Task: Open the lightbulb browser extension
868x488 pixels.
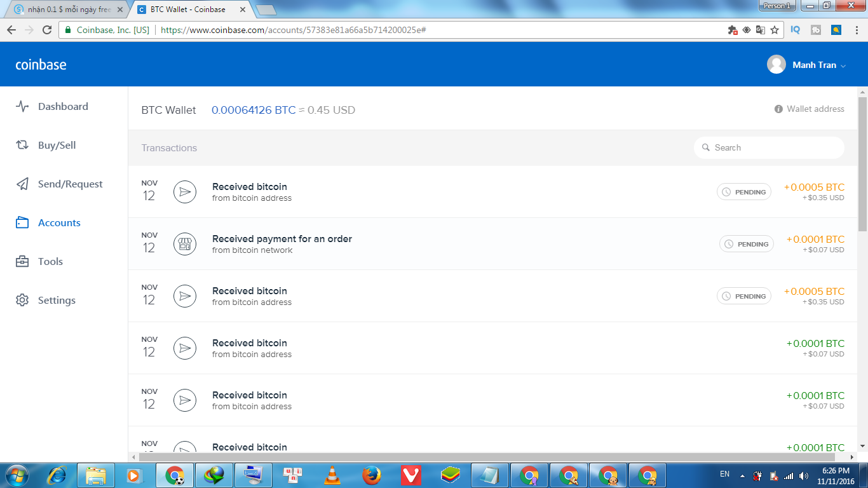Action: pyautogui.click(x=836, y=30)
